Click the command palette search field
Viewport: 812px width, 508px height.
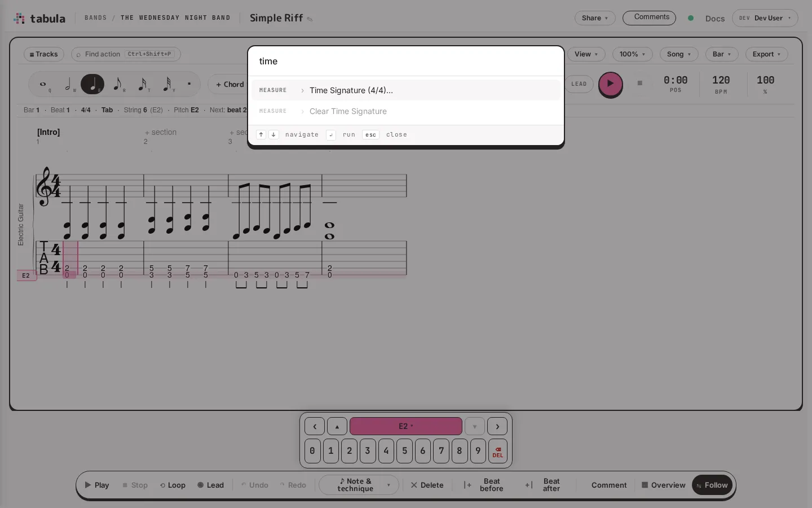click(406, 61)
